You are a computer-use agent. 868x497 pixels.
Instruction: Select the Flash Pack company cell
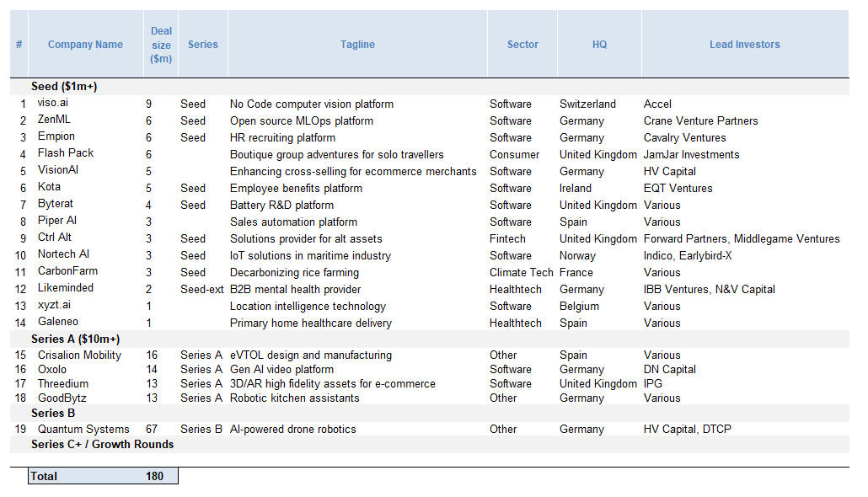(x=66, y=152)
